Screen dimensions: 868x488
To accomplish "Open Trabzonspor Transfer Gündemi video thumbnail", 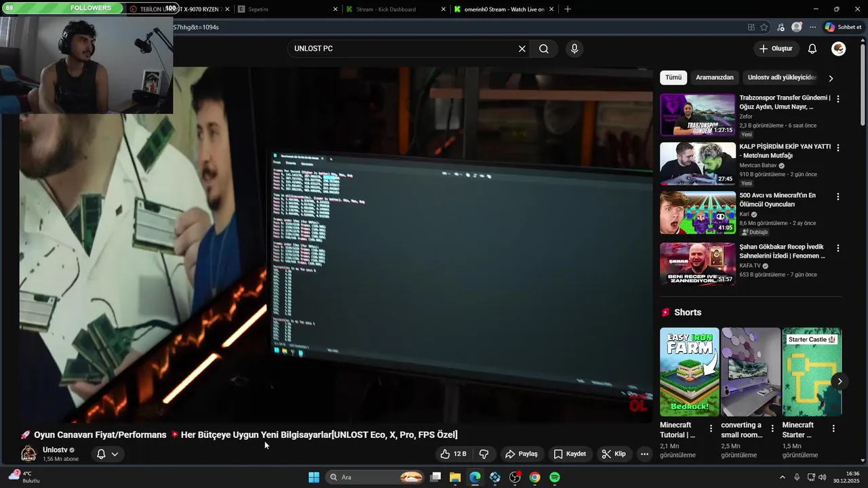I will (x=697, y=115).
